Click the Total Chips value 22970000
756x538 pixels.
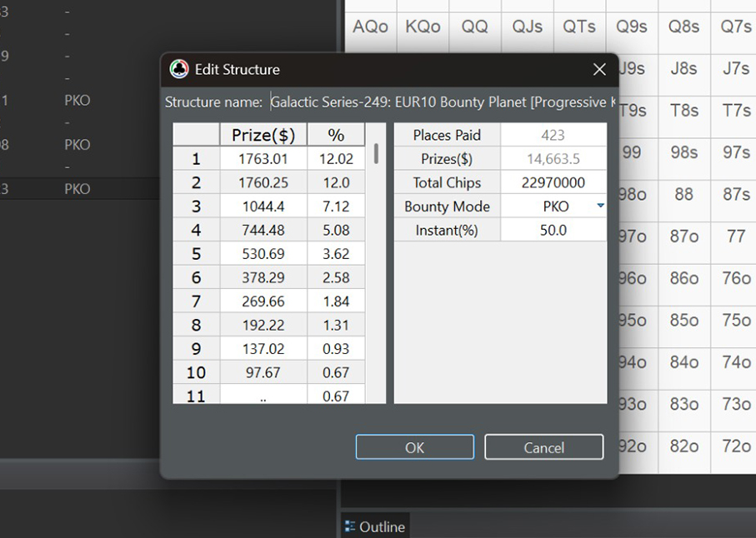[x=553, y=182]
